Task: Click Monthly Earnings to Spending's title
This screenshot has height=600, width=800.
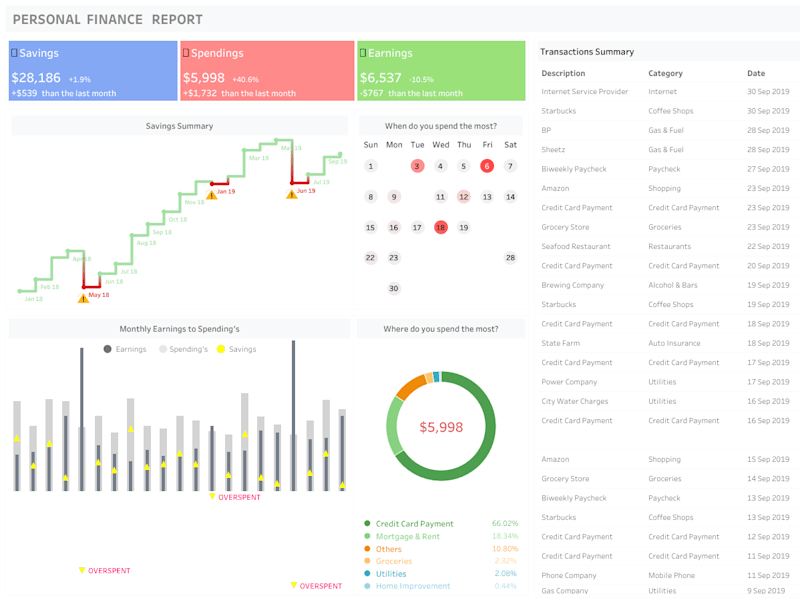Action: [179, 329]
